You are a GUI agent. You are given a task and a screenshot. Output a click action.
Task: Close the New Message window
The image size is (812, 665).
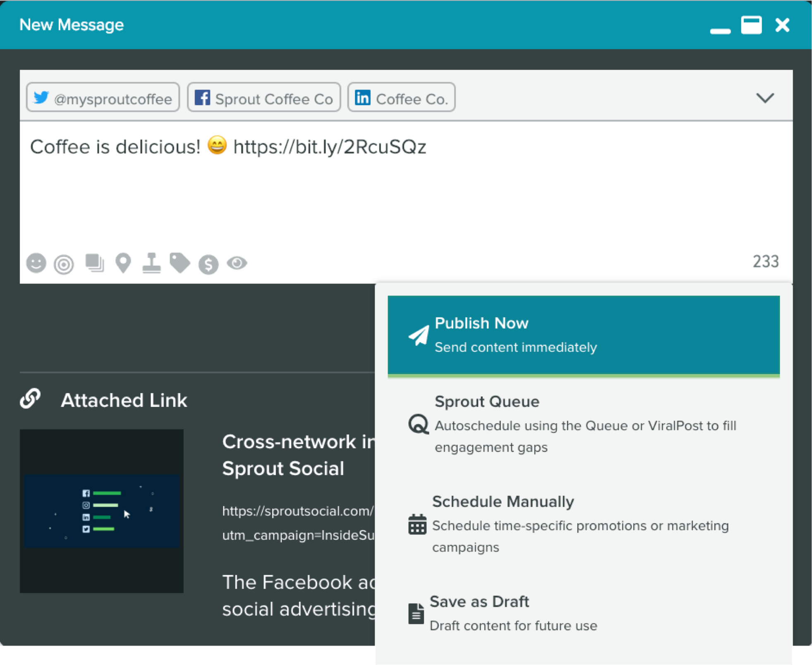coord(782,25)
